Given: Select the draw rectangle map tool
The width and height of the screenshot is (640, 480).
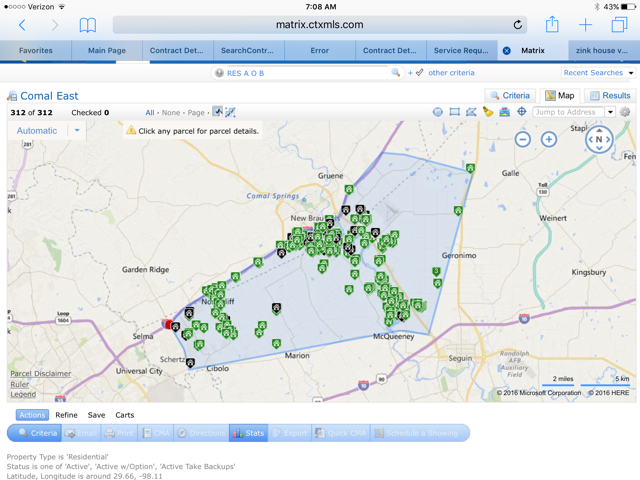Looking at the screenshot, I should pos(454,112).
